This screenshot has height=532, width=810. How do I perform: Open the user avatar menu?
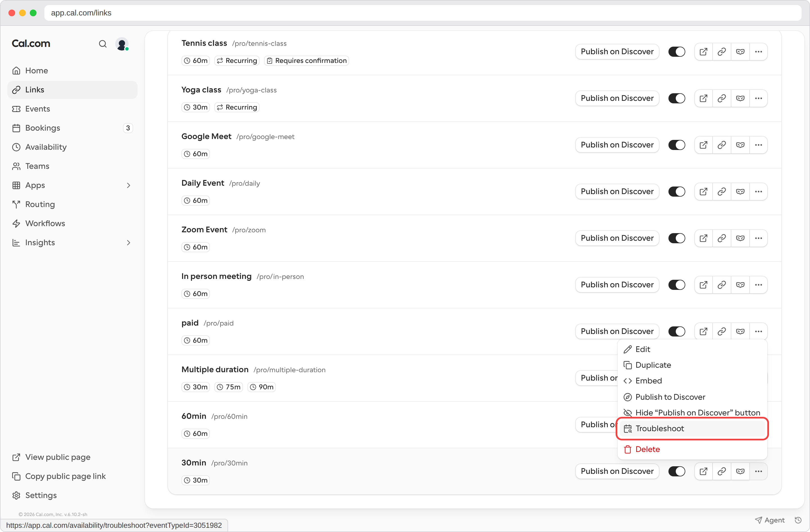pos(122,44)
